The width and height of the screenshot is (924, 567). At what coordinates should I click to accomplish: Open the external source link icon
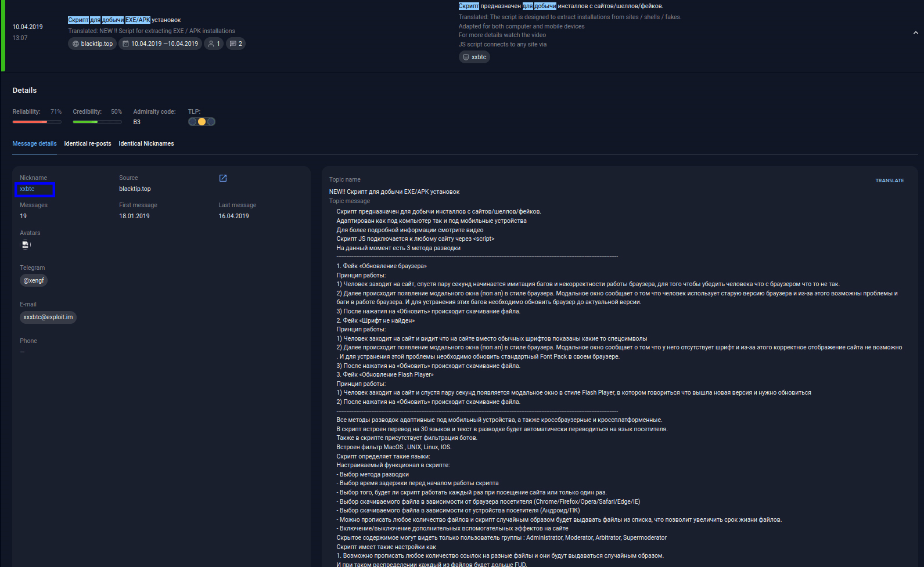coord(223,178)
